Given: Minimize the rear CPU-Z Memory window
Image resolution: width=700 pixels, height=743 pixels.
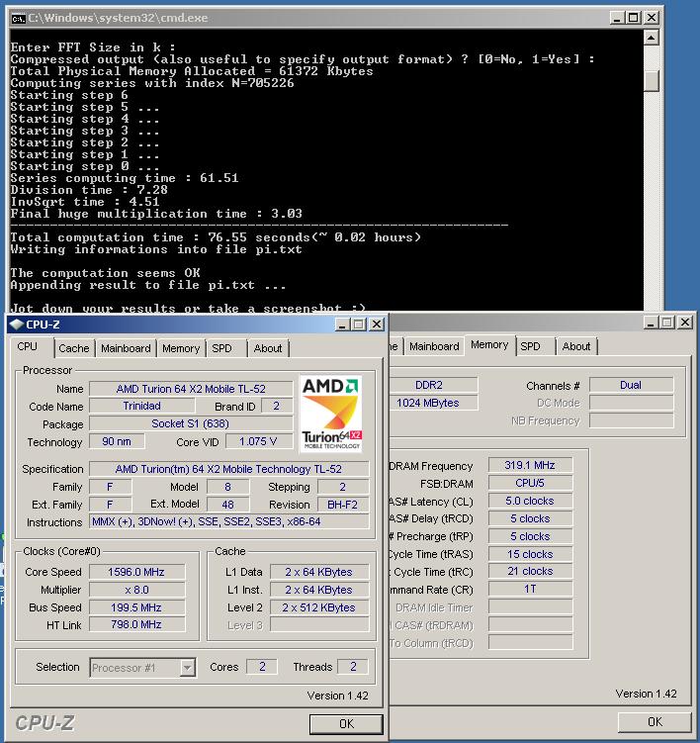Looking at the screenshot, I should (x=651, y=323).
